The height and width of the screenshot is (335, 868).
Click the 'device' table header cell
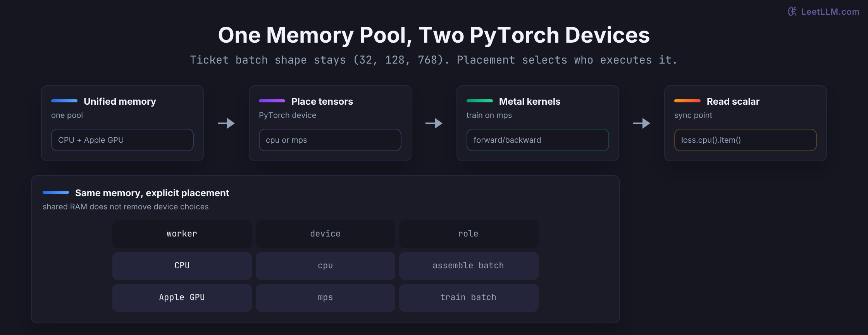[325, 234]
